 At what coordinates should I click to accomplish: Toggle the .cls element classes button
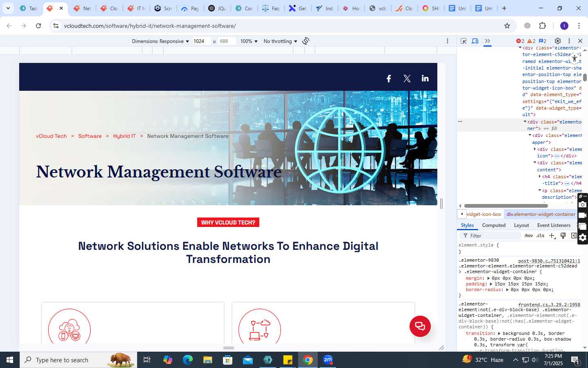point(540,236)
